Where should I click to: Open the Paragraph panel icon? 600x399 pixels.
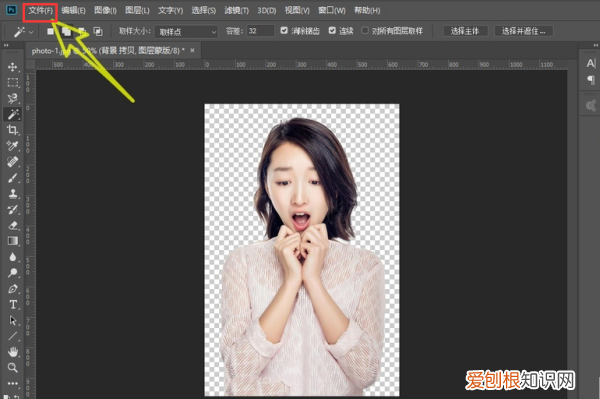coord(591,80)
